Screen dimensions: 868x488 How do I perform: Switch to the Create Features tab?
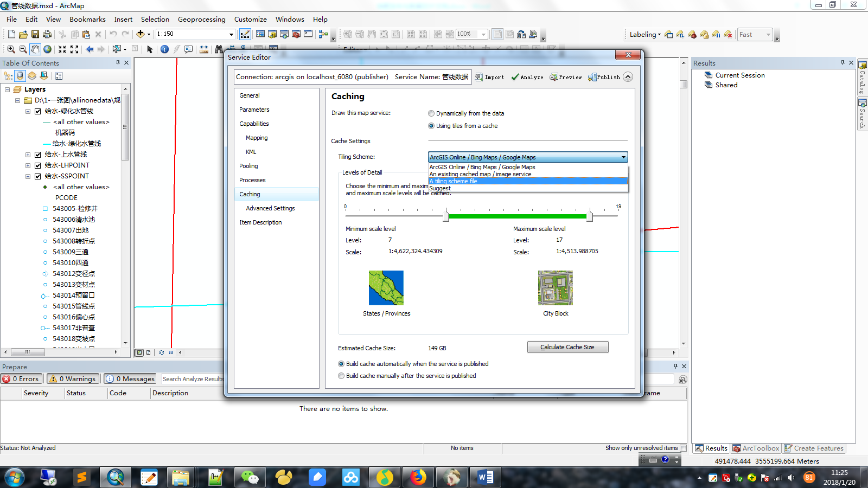(x=814, y=448)
